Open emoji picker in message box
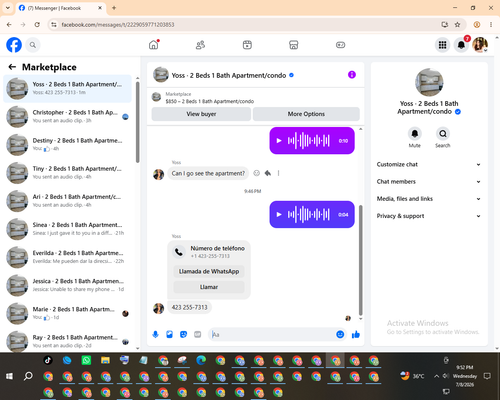This screenshot has width=500, height=400. [x=340, y=334]
